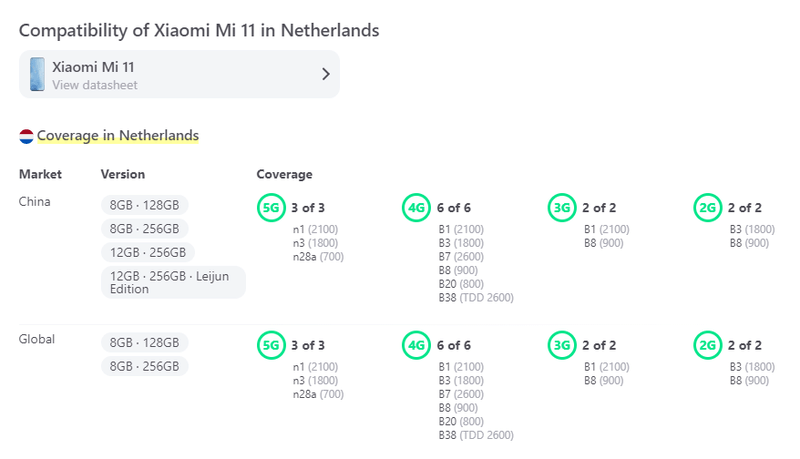Click the Xiaomi Mi 11 phone thumbnail
This screenshot has width=800, height=459.
point(37,75)
